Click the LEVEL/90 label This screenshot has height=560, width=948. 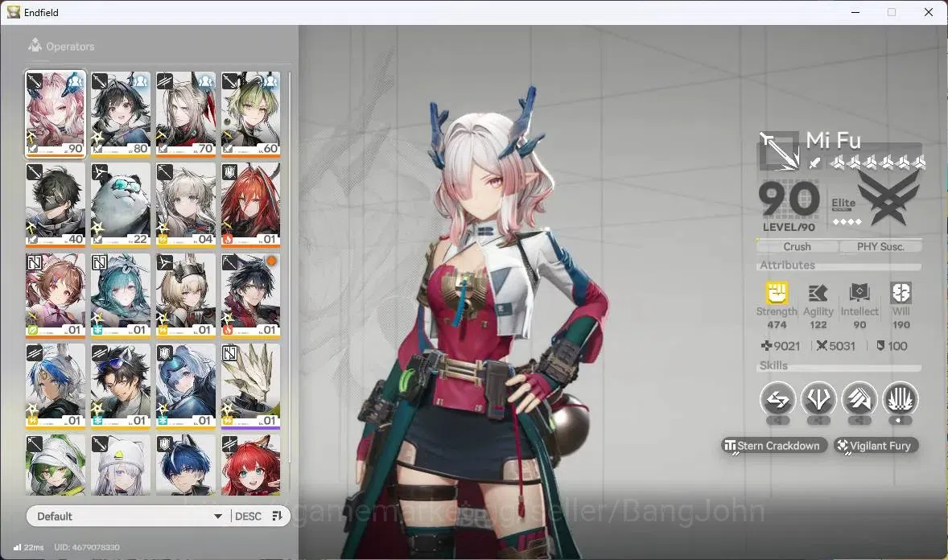[x=789, y=228]
